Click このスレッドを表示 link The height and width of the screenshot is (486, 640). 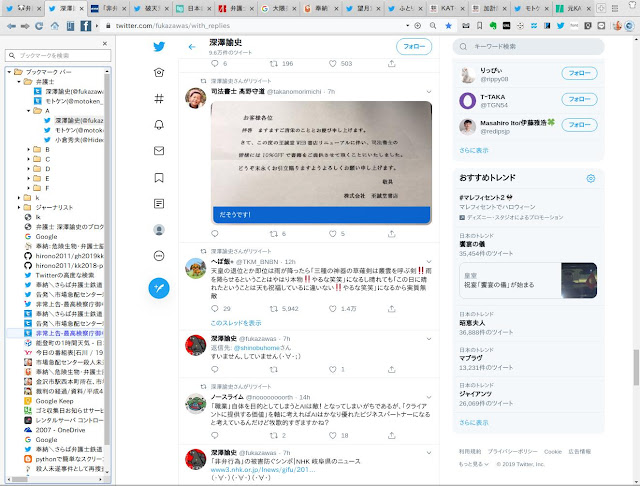236,323
